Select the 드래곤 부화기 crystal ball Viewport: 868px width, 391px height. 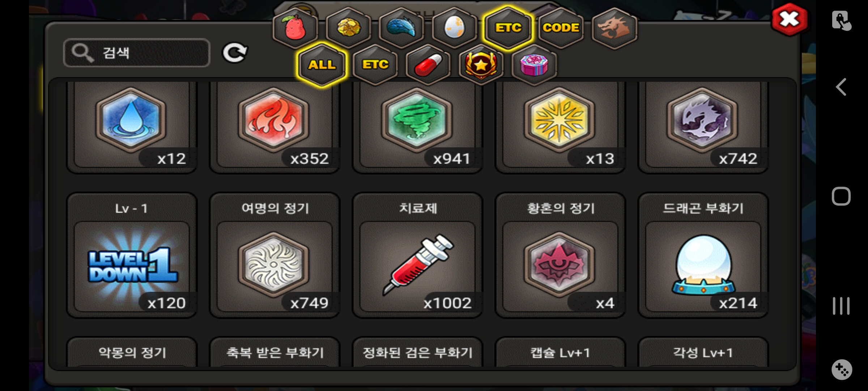(x=703, y=255)
